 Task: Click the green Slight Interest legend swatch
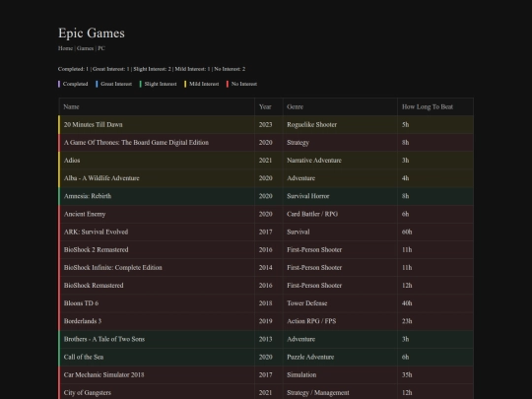pyautogui.click(x=141, y=84)
